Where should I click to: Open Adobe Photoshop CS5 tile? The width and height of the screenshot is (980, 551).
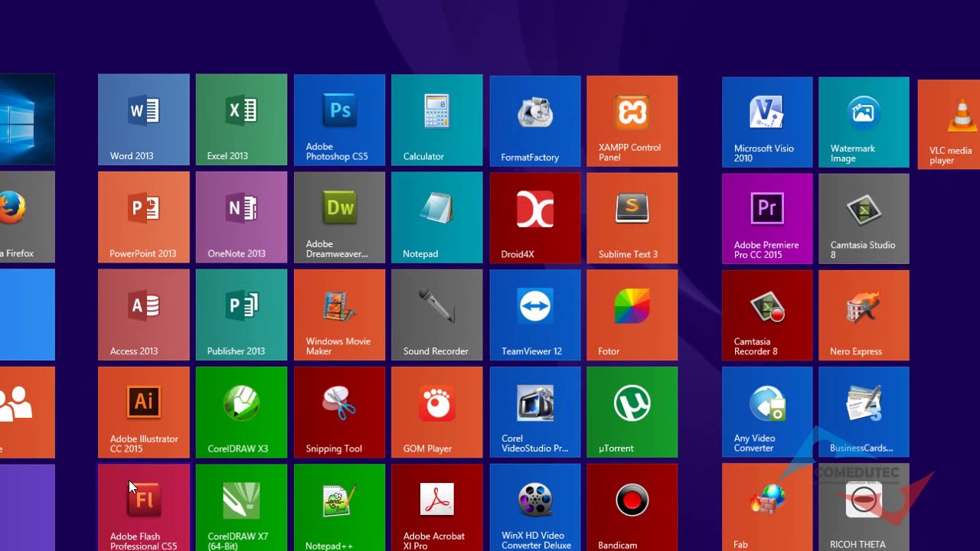click(x=339, y=120)
